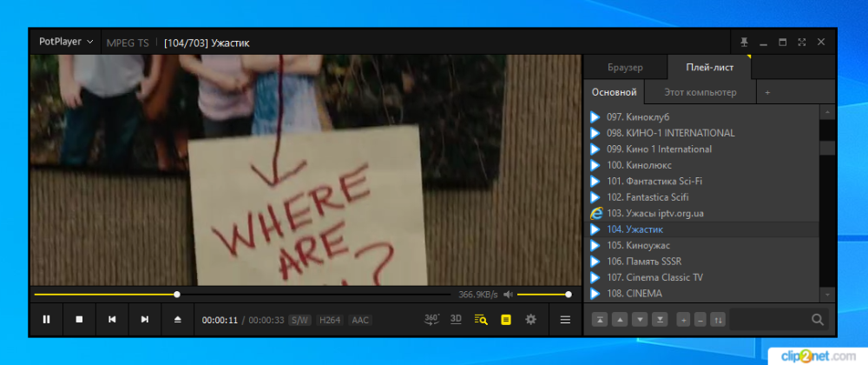Screen dimensions: 868x365
Task: Click the playback seek bar
Action: click(x=242, y=295)
